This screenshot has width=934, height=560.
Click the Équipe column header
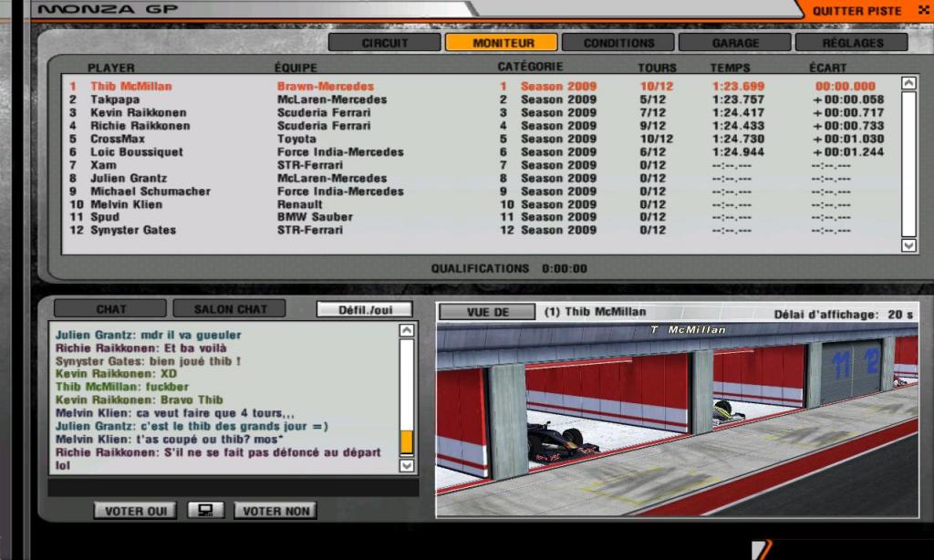point(296,67)
